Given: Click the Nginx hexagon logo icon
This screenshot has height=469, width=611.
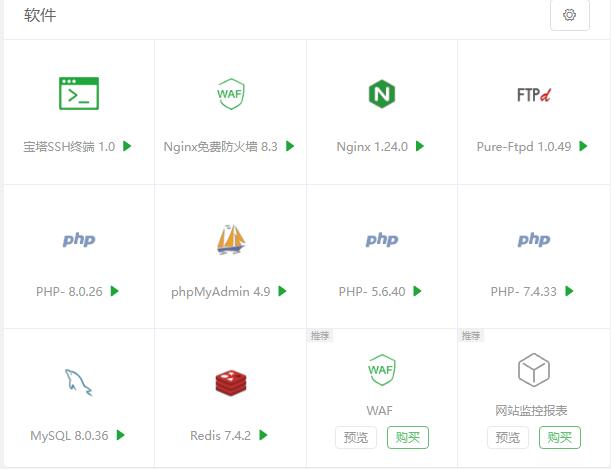Looking at the screenshot, I should [382, 93].
